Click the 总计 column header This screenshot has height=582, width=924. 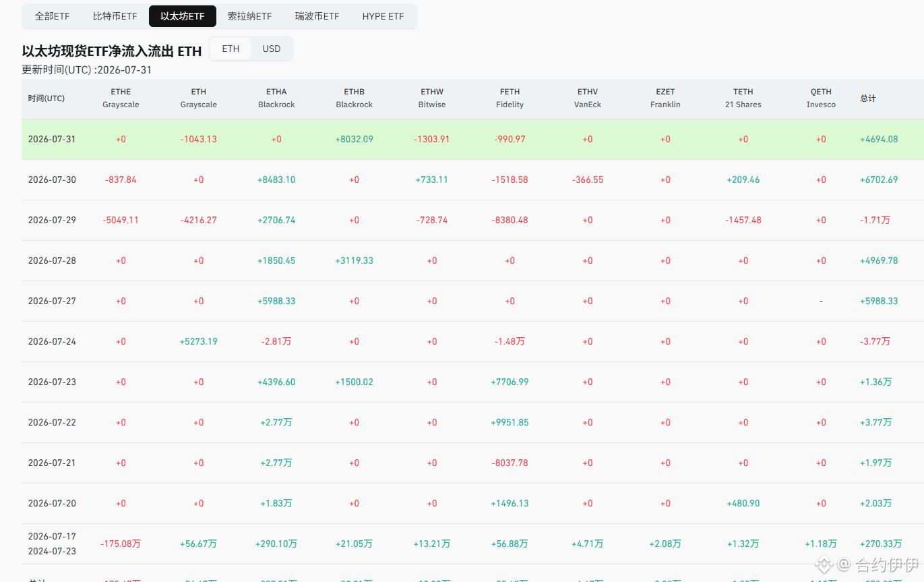point(868,98)
